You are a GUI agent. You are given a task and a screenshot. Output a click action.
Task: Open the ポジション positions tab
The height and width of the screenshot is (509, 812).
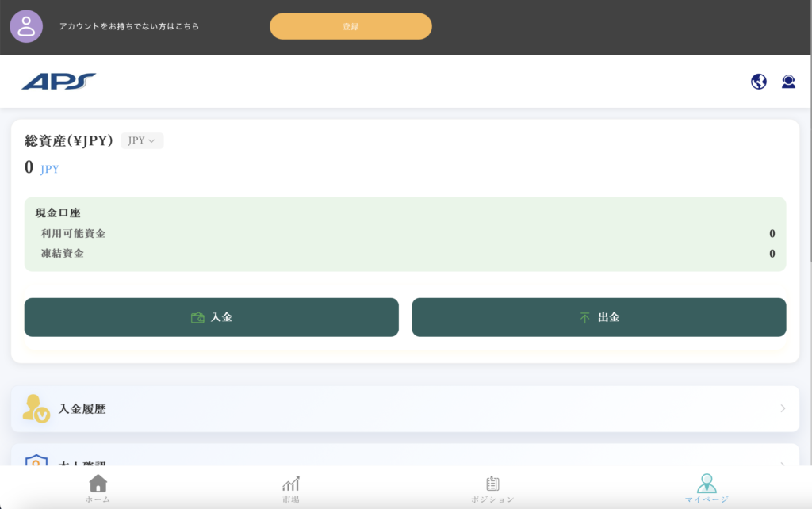coord(492,490)
